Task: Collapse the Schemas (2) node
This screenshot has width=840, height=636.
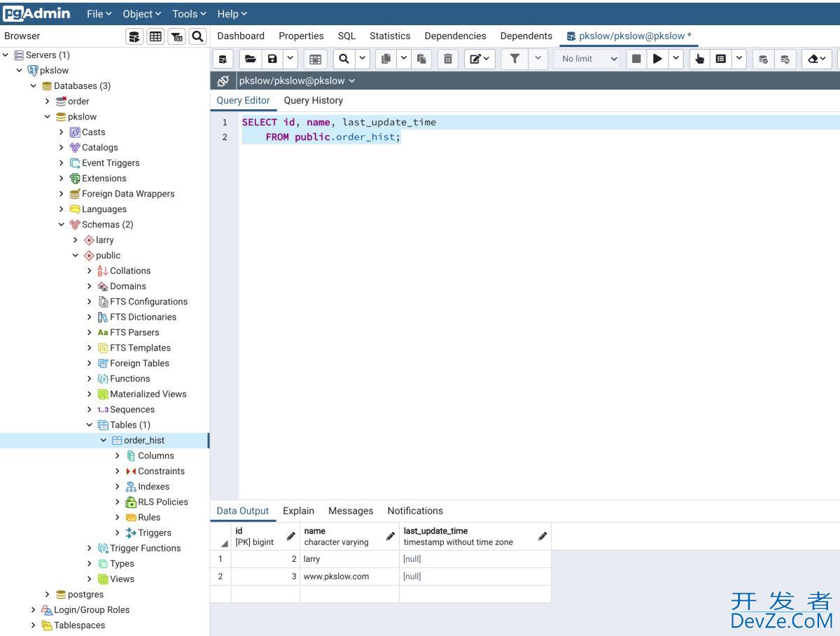Action: click(62, 225)
